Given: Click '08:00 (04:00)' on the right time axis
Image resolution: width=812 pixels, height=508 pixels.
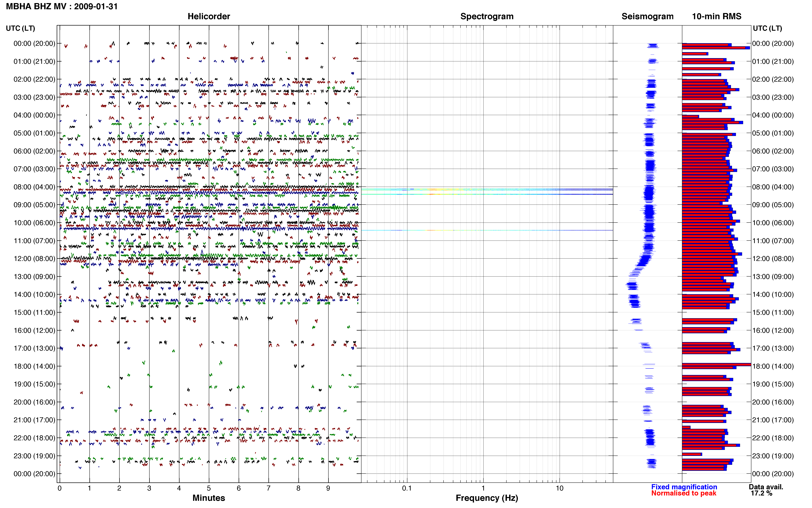Looking at the screenshot, I should pyautogui.click(x=773, y=187).
